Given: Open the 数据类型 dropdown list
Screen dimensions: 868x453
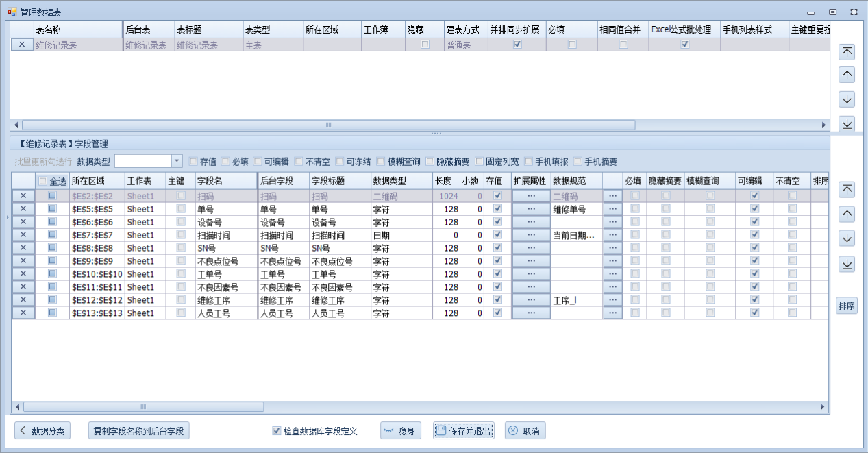Looking at the screenshot, I should pyautogui.click(x=176, y=161).
